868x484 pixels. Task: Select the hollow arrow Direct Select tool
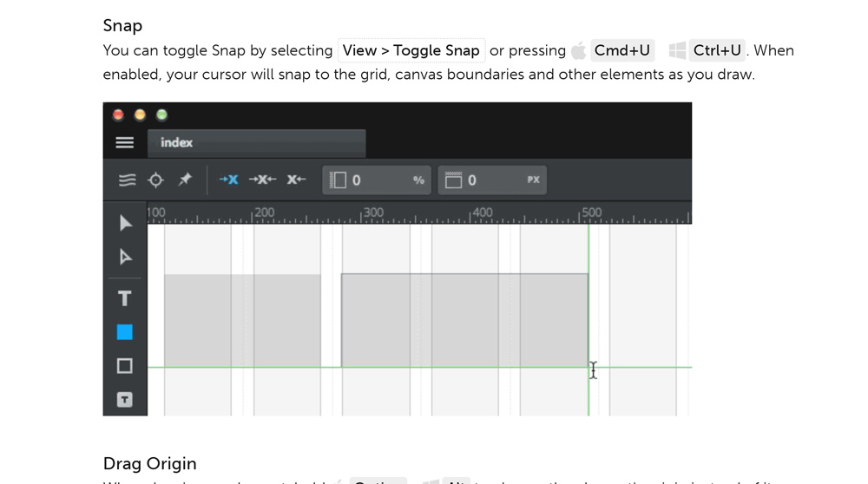pos(126,257)
